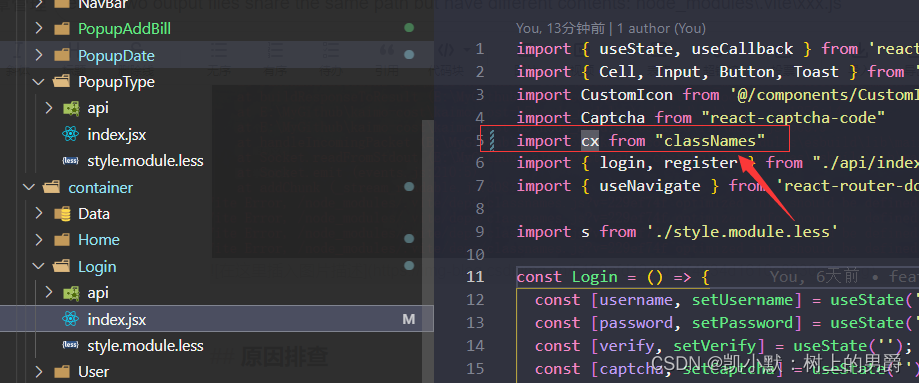Click React icon of Login index.jsx
The height and width of the screenshot is (383, 919).
pyautogui.click(x=70, y=319)
